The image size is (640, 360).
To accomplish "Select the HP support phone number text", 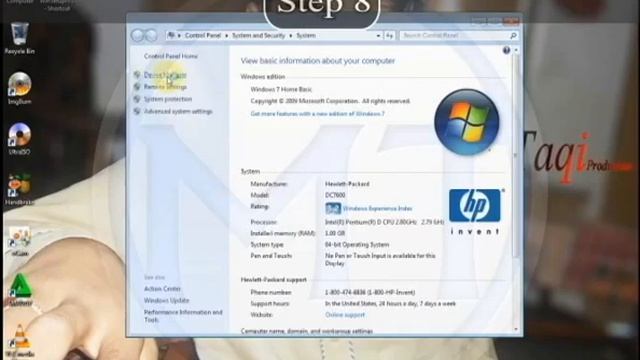I will click(370, 292).
